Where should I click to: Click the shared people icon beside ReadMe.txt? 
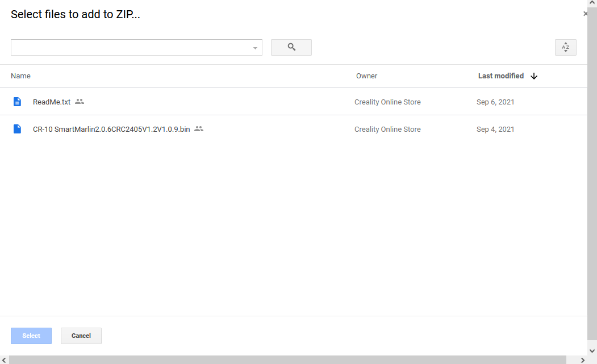[79, 101]
